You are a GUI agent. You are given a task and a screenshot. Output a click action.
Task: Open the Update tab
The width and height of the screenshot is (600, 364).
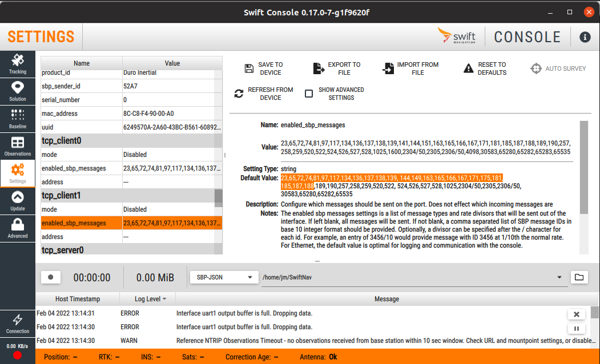point(18,201)
